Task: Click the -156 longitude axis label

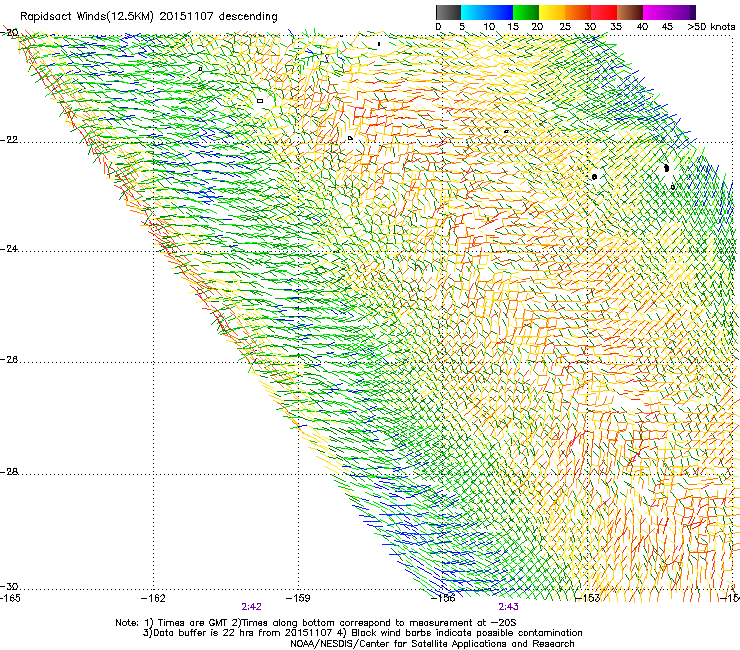Action: tap(443, 599)
